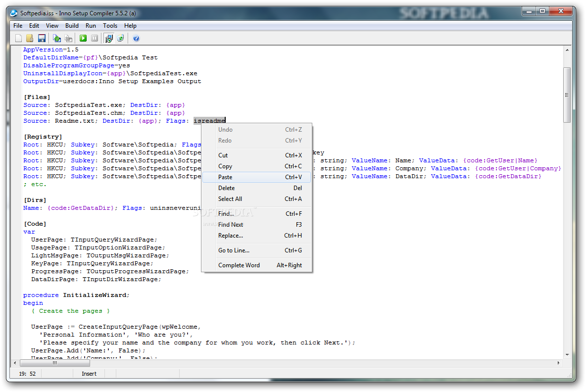The width and height of the screenshot is (586, 392).
Task: Click the Compile script toolbar icon
Action: pos(57,38)
